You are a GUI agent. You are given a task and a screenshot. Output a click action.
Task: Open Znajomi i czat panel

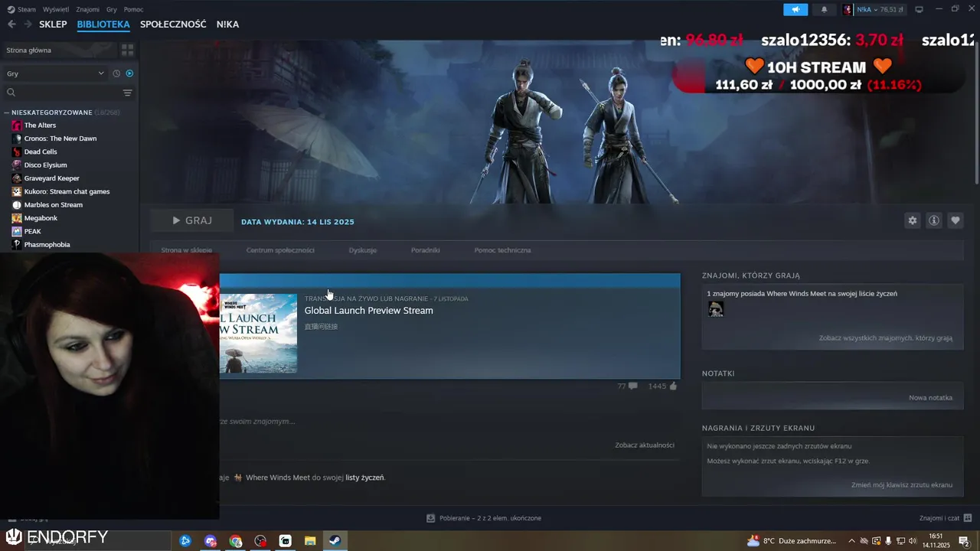coord(946,518)
